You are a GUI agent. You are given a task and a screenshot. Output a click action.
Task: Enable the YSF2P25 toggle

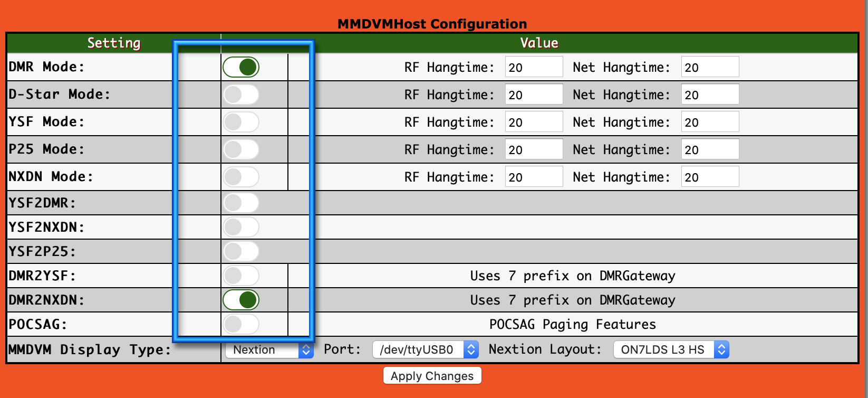pyautogui.click(x=241, y=251)
